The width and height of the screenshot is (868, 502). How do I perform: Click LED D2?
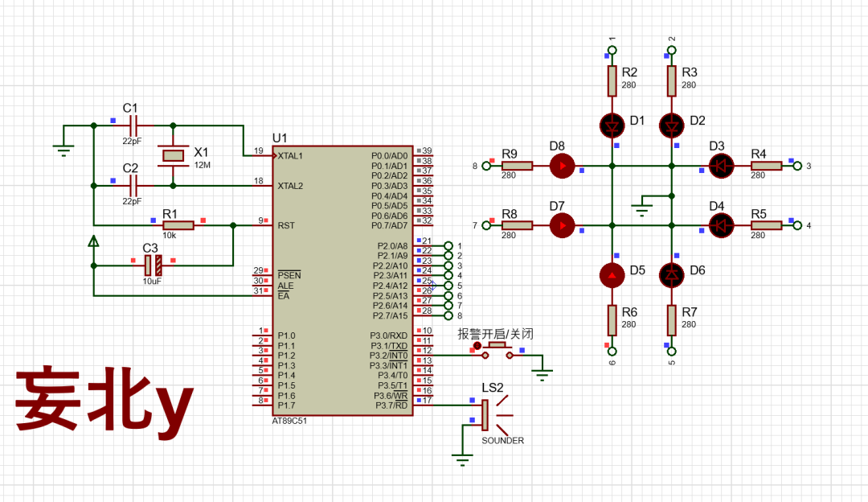(x=672, y=125)
